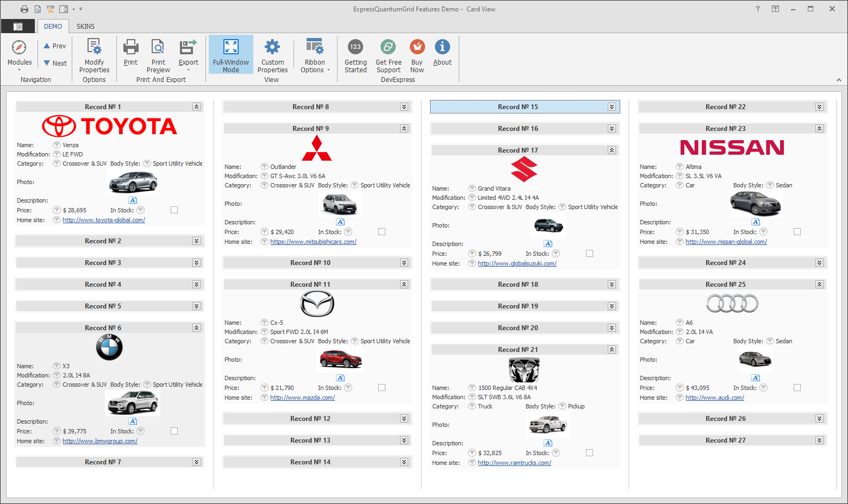Open the ramtrucks.com link
This screenshot has height=504, width=848.
click(x=514, y=463)
